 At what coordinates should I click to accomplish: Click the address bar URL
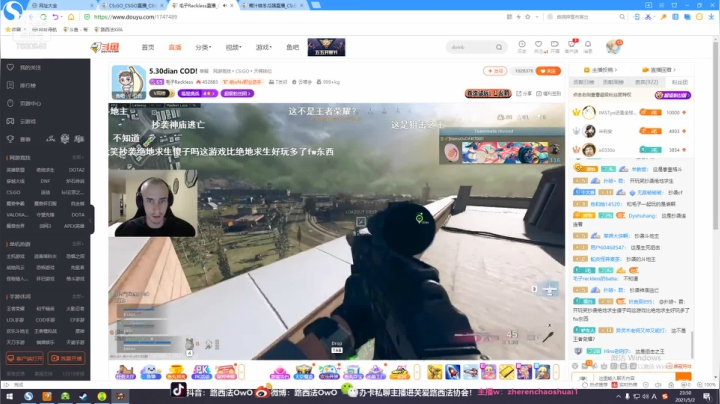pos(135,17)
